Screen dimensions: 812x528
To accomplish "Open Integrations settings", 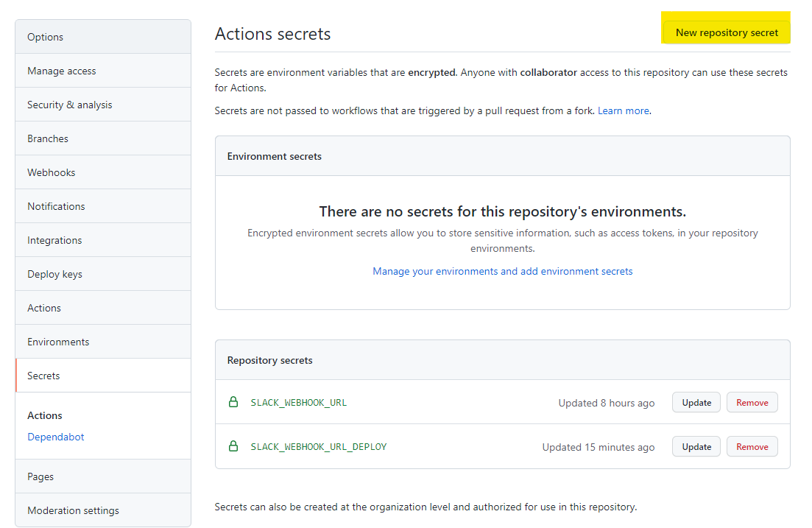I will [x=103, y=240].
